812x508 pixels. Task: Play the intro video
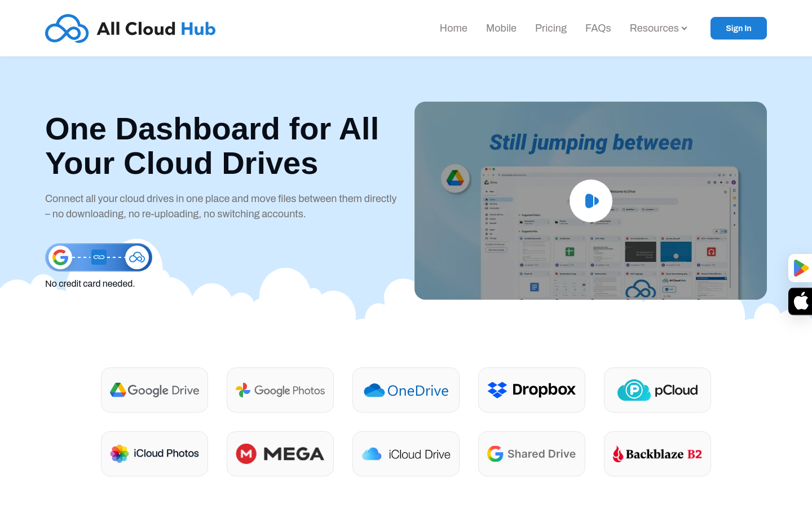pyautogui.click(x=590, y=200)
